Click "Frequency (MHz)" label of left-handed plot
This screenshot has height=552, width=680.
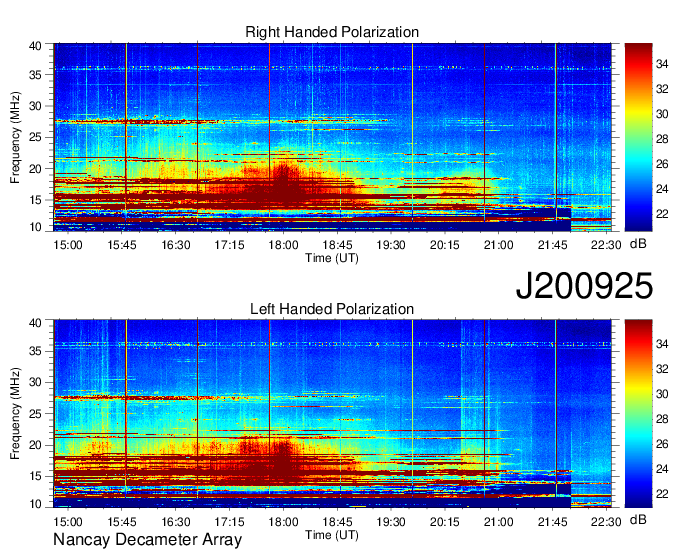(15, 414)
